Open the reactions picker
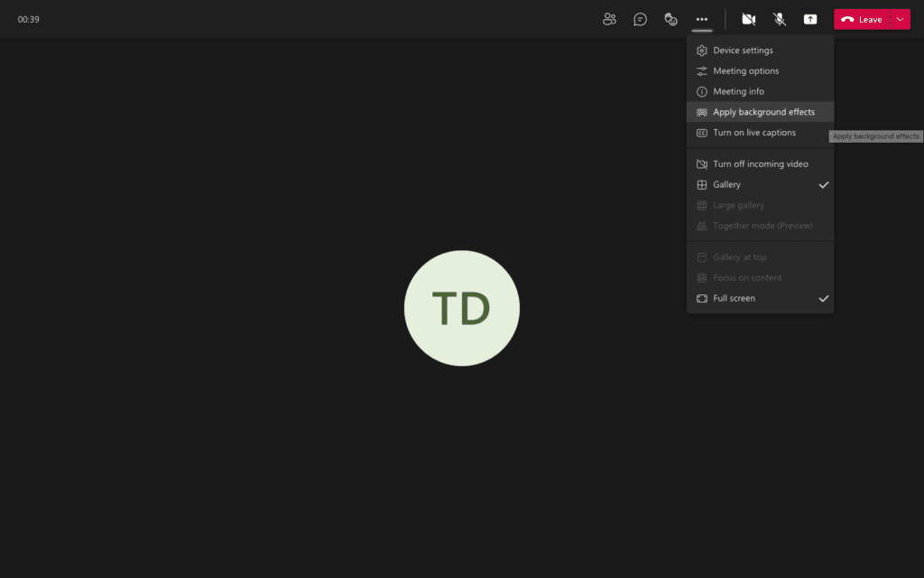The height and width of the screenshot is (578, 924). [x=670, y=19]
